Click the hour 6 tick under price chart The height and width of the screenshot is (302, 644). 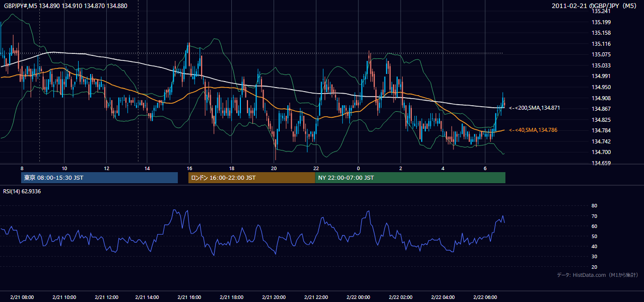pos(484,168)
